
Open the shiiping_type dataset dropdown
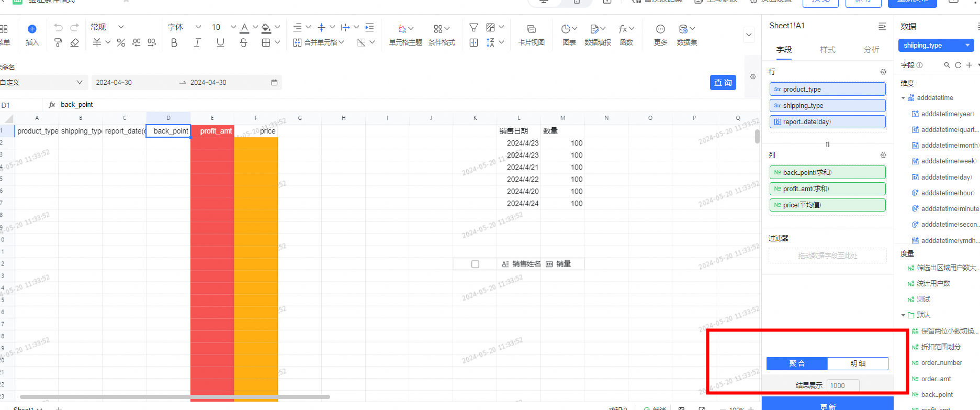936,46
